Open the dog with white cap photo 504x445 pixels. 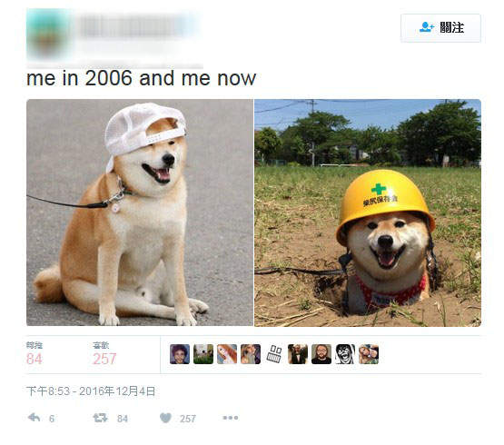pos(140,213)
